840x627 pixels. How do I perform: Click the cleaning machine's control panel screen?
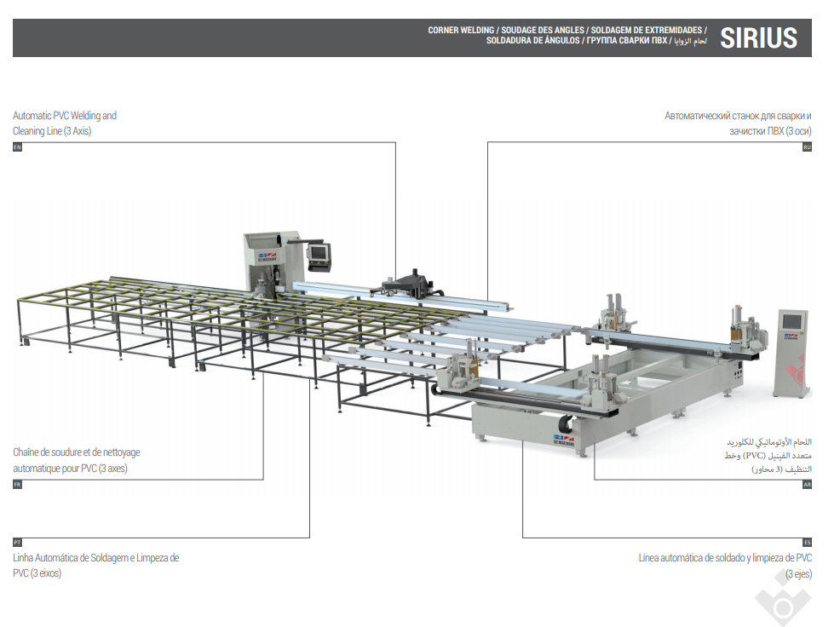(319, 252)
